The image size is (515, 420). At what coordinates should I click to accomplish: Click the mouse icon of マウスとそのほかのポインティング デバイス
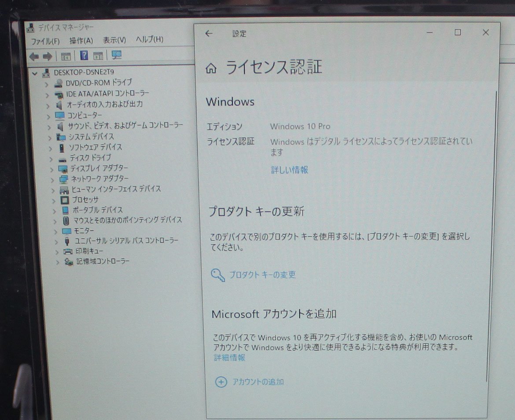click(66, 220)
